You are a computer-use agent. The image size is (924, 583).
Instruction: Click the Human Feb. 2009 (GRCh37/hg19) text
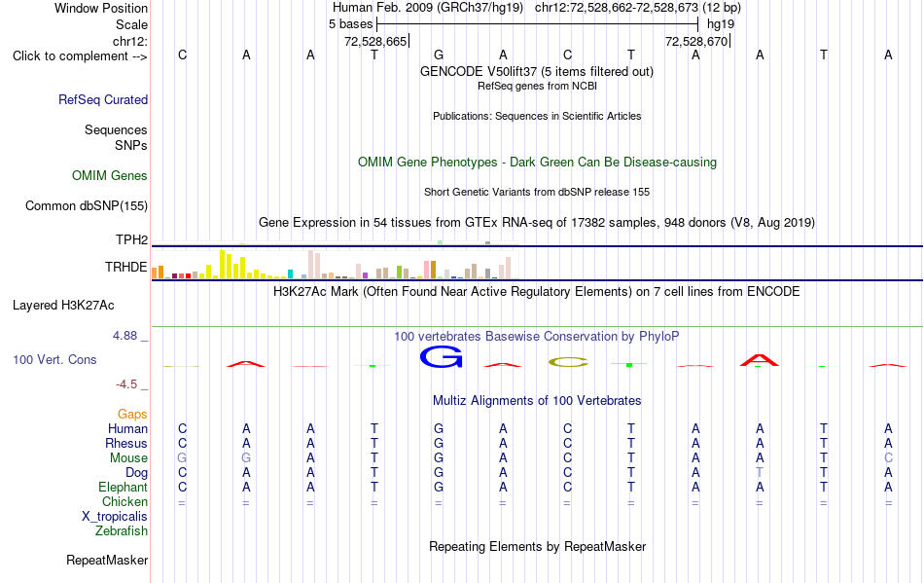tap(428, 8)
